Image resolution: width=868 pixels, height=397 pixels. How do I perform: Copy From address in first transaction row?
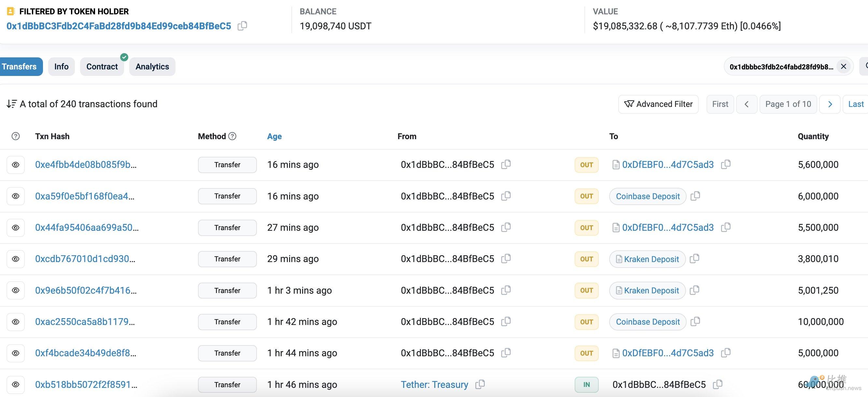pyautogui.click(x=506, y=165)
